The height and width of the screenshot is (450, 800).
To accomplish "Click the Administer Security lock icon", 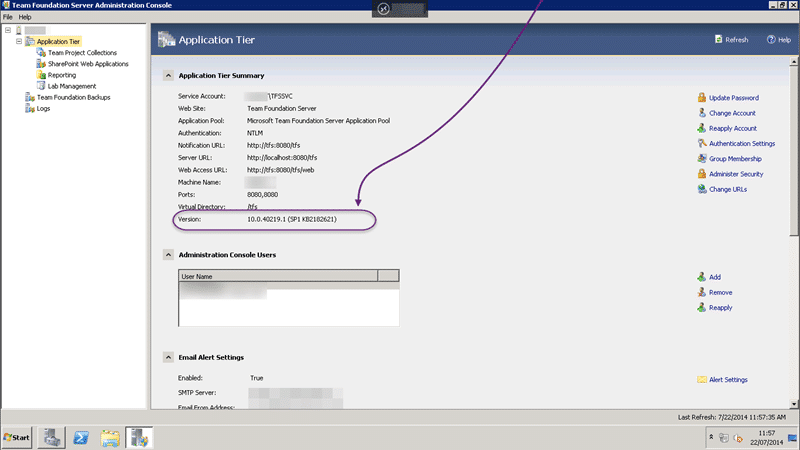I will click(x=702, y=173).
